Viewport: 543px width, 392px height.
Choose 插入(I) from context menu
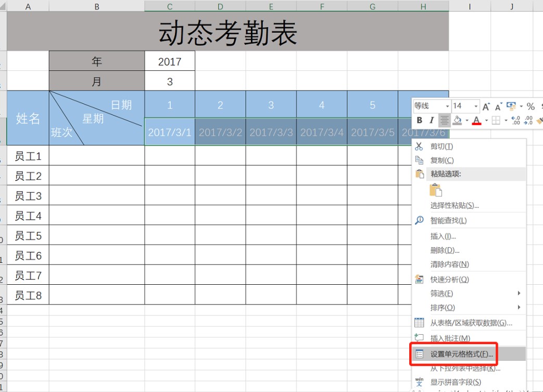470,236
